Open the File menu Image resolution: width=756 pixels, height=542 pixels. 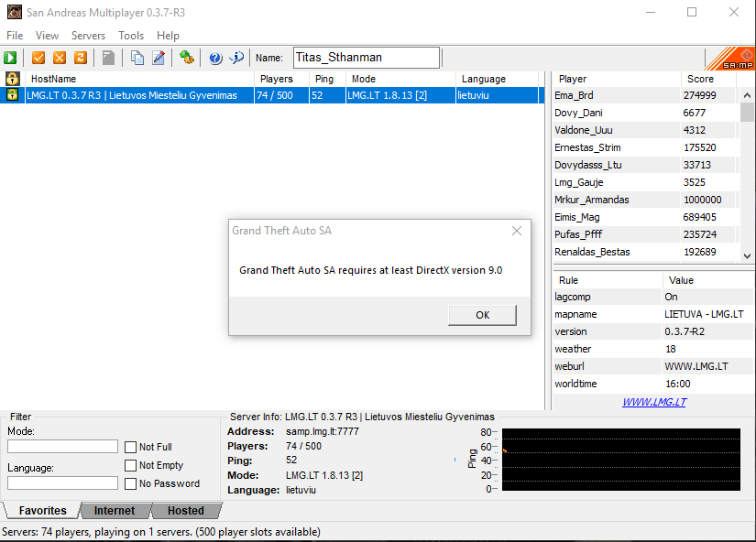[15, 36]
